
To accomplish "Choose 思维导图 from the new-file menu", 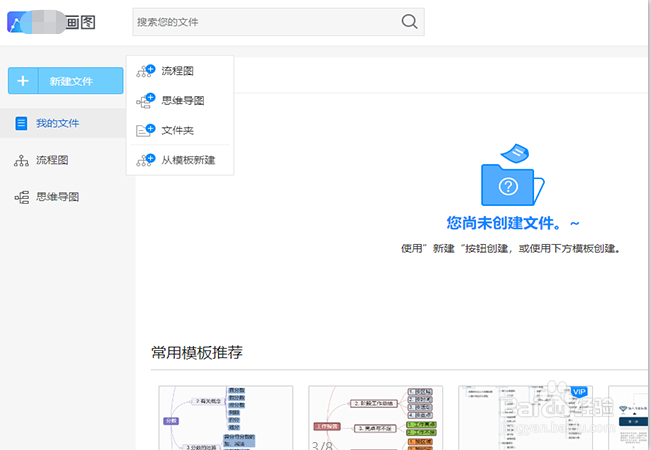I will point(180,100).
